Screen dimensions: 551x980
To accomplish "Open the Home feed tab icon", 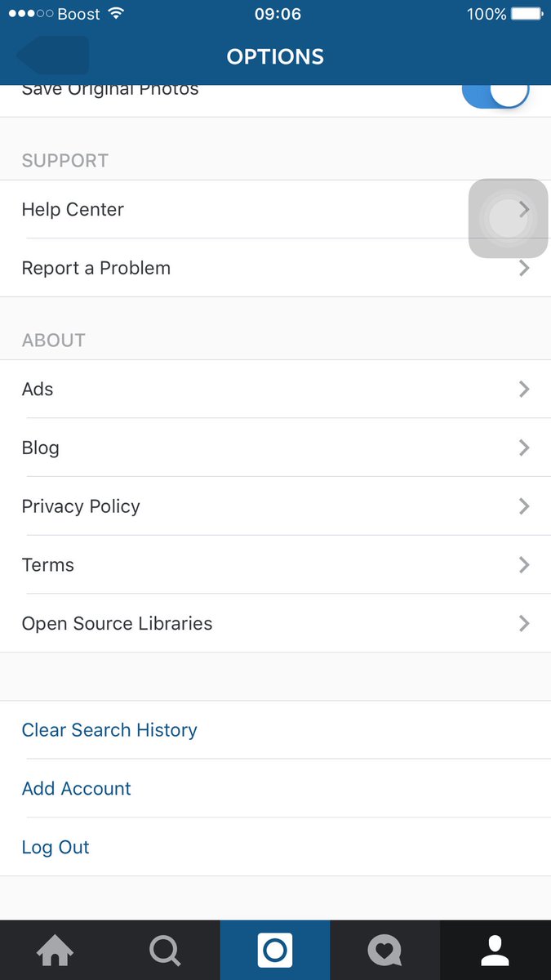I will 55,950.
